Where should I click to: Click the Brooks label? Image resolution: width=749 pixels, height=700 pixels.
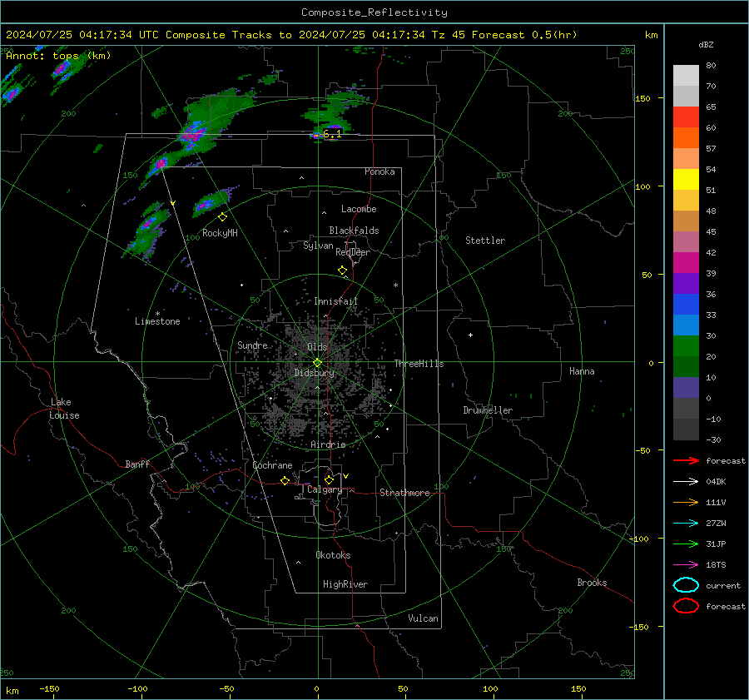tap(592, 583)
